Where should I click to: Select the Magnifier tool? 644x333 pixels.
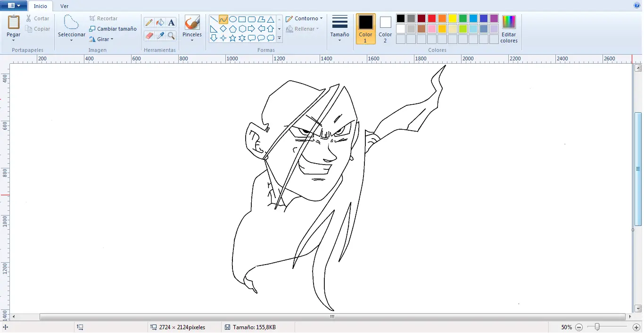click(x=172, y=35)
